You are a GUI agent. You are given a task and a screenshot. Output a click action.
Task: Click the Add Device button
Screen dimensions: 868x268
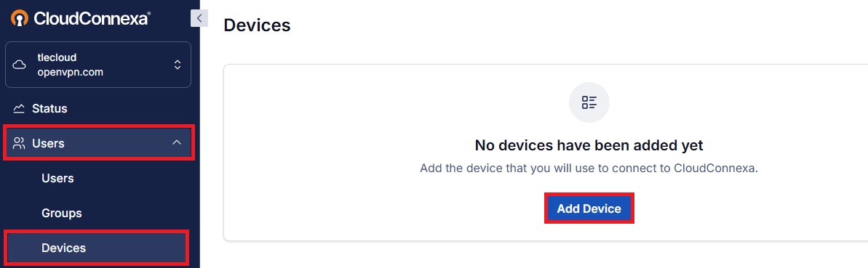[x=589, y=208]
